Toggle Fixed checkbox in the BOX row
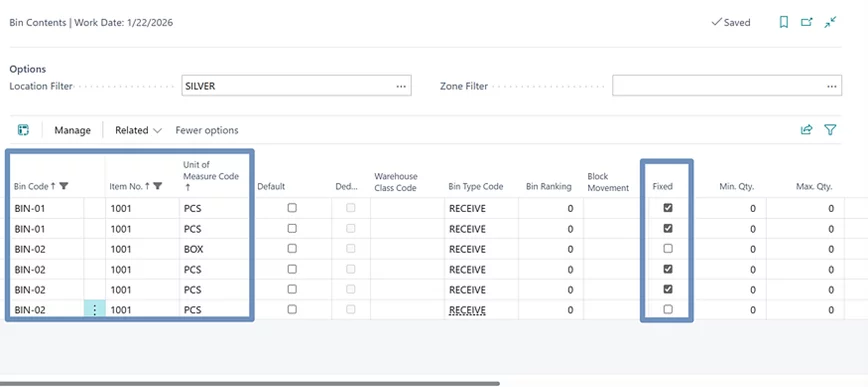Screen dimensions: 868x387 pos(668,249)
